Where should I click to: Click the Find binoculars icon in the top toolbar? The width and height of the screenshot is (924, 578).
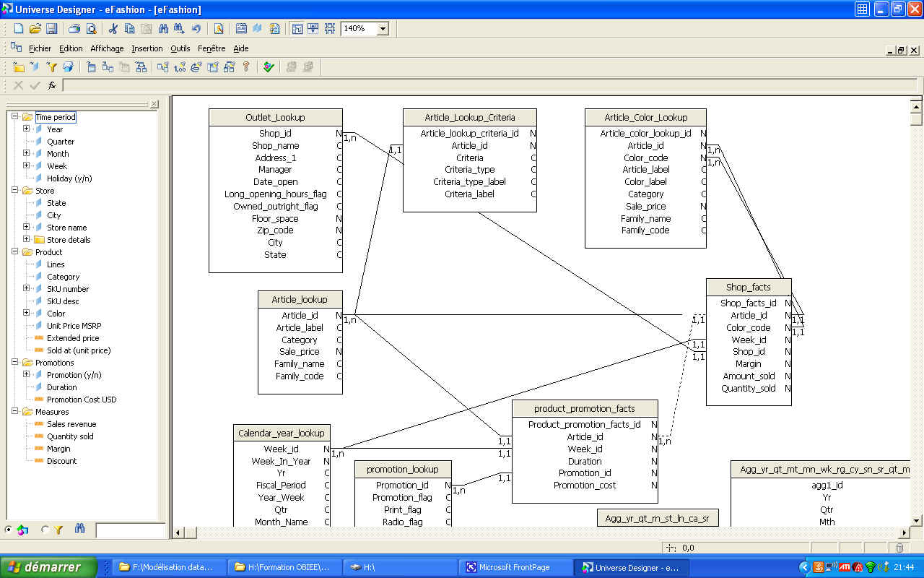click(x=163, y=29)
